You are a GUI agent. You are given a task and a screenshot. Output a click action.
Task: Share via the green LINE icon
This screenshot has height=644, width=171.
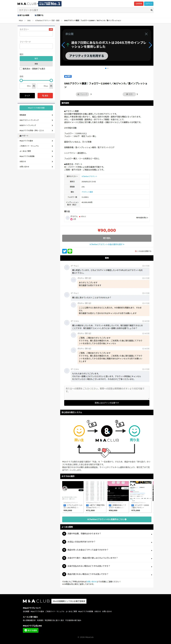(x=70, y=251)
